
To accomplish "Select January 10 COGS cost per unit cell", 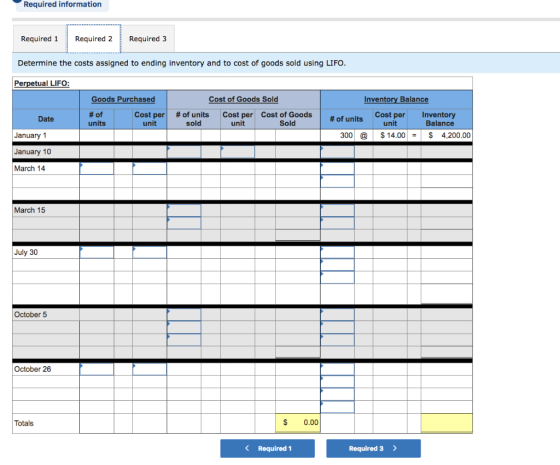I will tap(238, 152).
